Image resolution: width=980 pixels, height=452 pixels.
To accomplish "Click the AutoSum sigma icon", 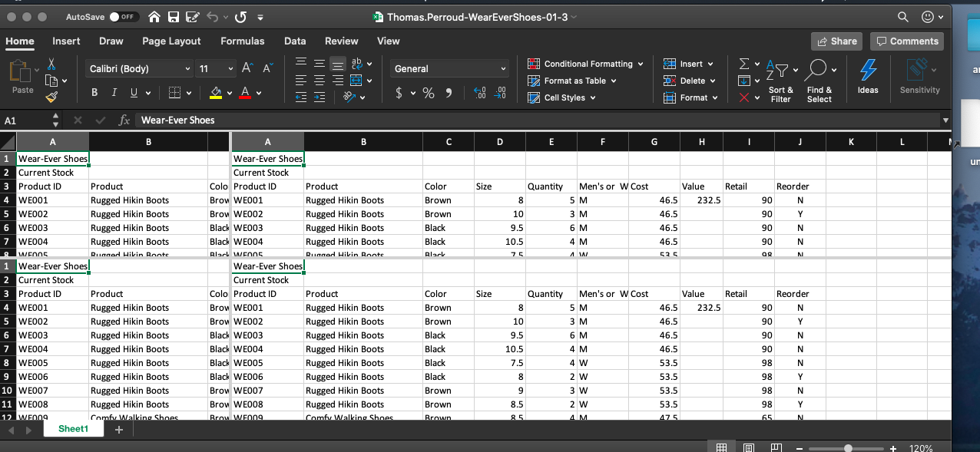I will click(x=743, y=64).
